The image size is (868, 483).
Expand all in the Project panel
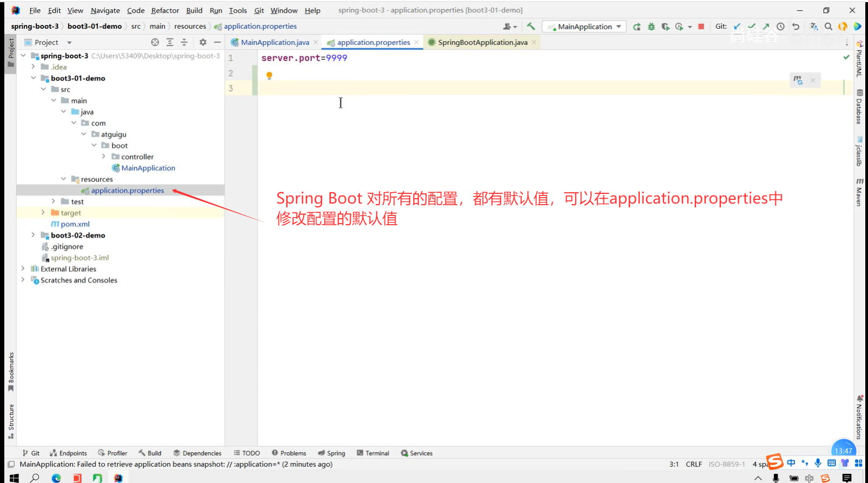[170, 42]
